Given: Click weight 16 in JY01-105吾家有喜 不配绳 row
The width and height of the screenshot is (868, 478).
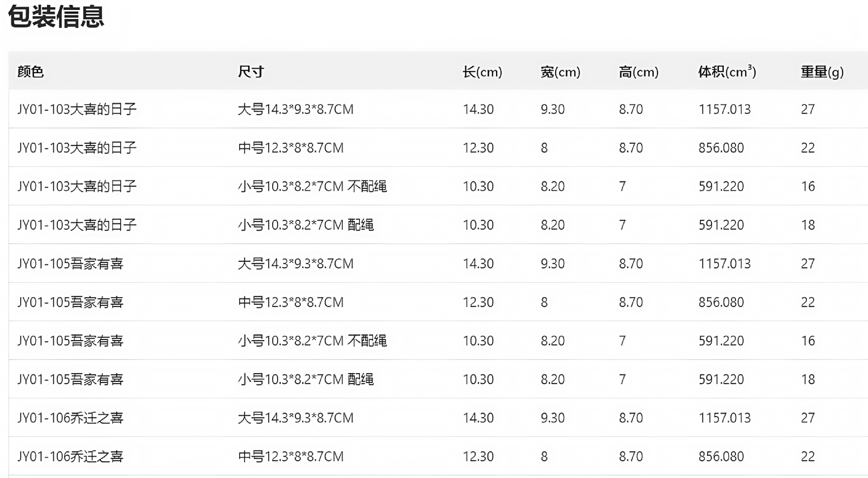Looking at the screenshot, I should click(x=808, y=341).
